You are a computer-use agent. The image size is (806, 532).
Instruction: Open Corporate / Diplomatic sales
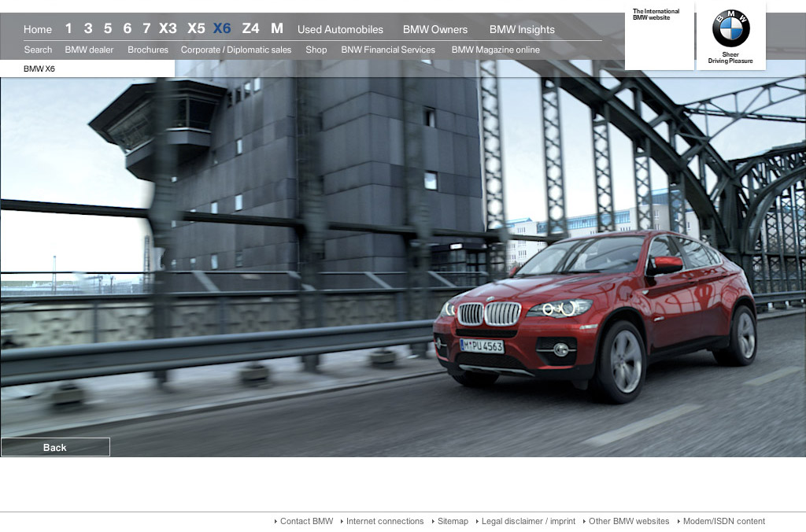pyautogui.click(x=236, y=50)
